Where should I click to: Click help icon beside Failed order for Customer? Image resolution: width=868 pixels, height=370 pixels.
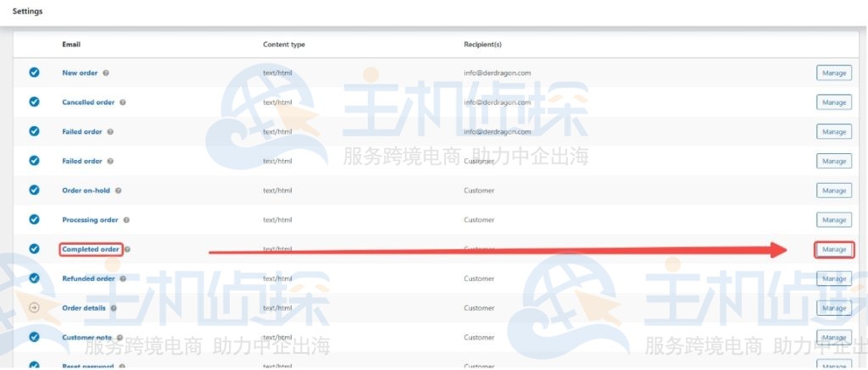tap(110, 161)
